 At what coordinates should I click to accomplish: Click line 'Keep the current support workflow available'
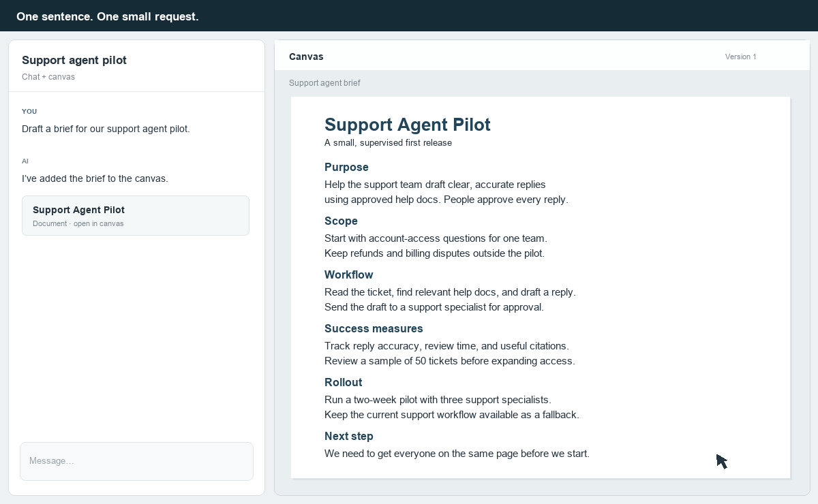tap(452, 415)
